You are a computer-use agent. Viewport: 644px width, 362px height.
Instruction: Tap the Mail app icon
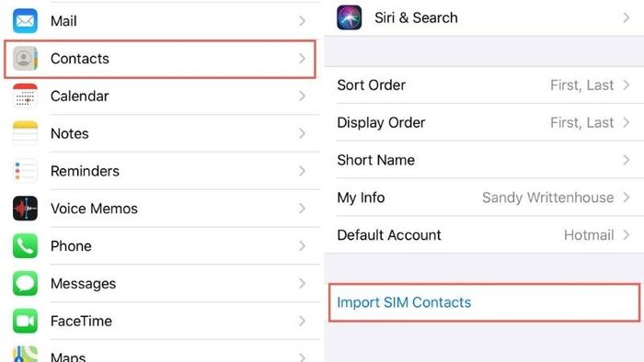pyautogui.click(x=25, y=20)
